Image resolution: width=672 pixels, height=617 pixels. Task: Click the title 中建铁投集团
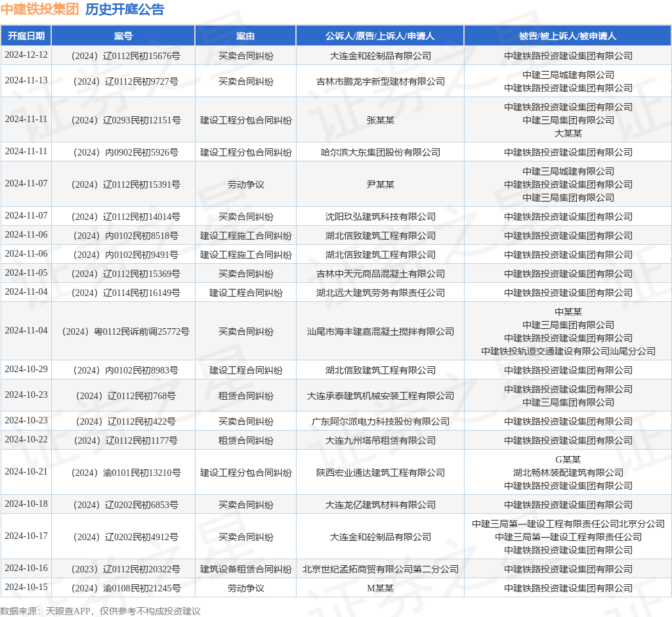39,9
